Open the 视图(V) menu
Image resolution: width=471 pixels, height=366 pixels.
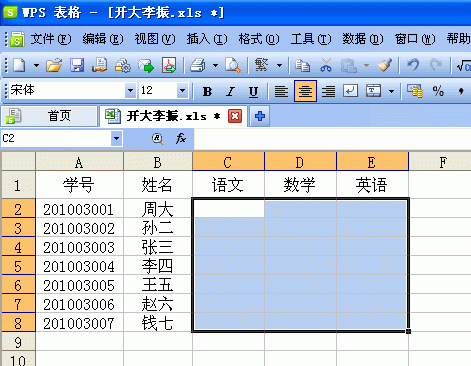(155, 39)
